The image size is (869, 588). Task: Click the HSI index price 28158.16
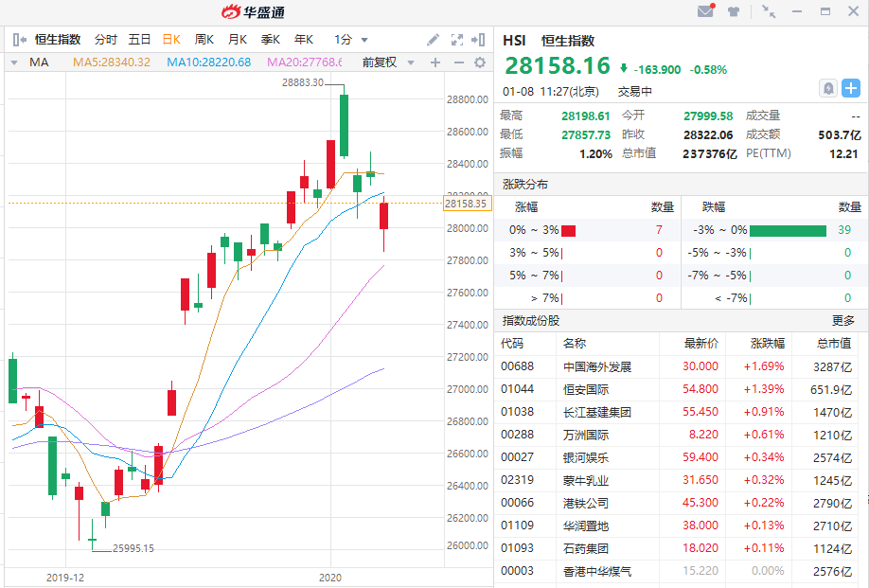558,66
